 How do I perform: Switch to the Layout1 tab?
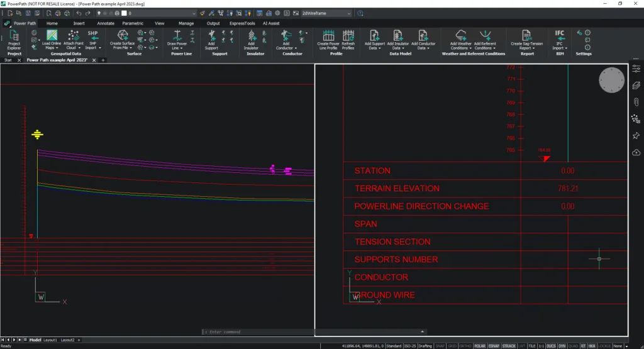tap(50, 340)
